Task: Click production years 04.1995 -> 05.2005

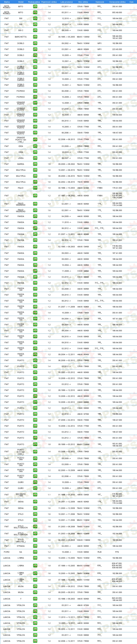Action: pyautogui.click(x=67, y=37)
